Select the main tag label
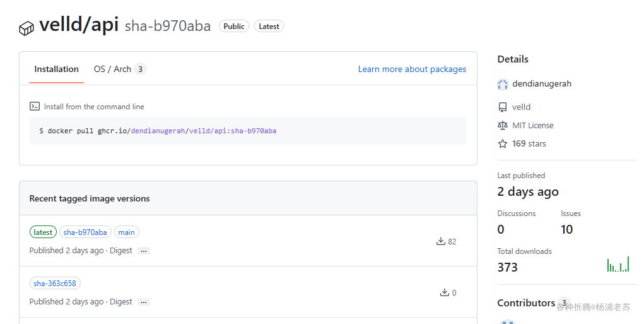 click(126, 232)
